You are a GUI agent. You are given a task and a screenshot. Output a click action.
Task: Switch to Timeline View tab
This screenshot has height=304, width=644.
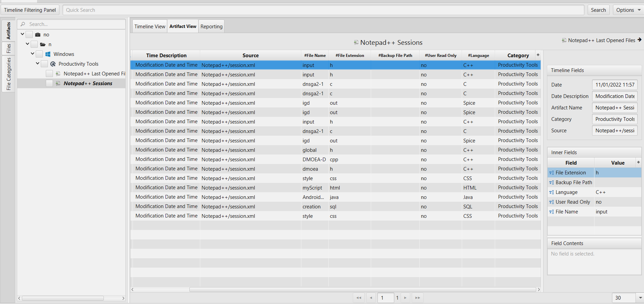[x=150, y=27]
